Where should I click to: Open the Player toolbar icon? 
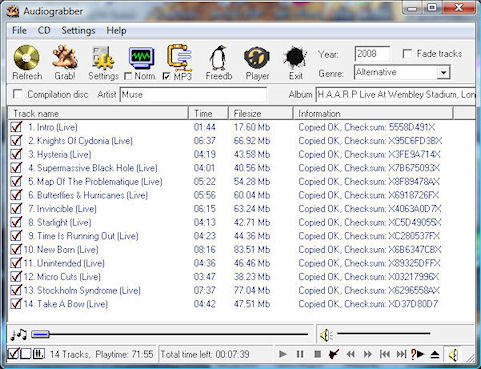pos(257,58)
